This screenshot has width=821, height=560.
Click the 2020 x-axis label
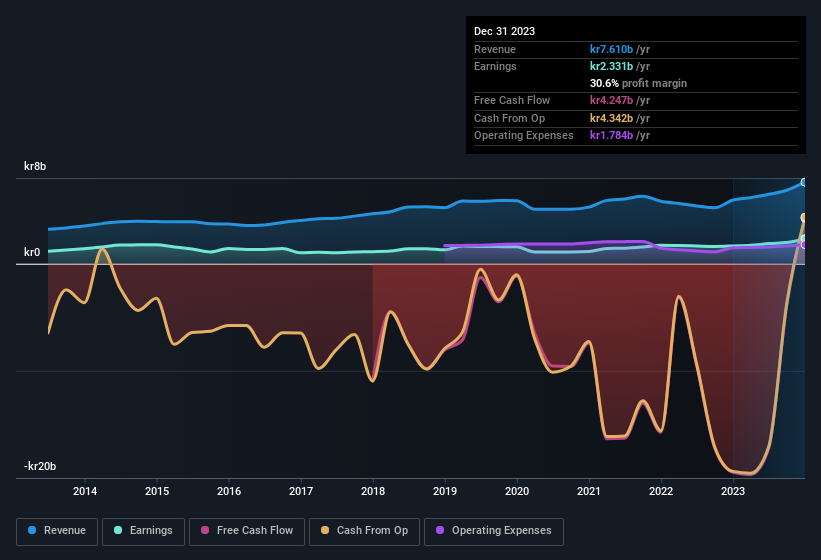(x=517, y=491)
